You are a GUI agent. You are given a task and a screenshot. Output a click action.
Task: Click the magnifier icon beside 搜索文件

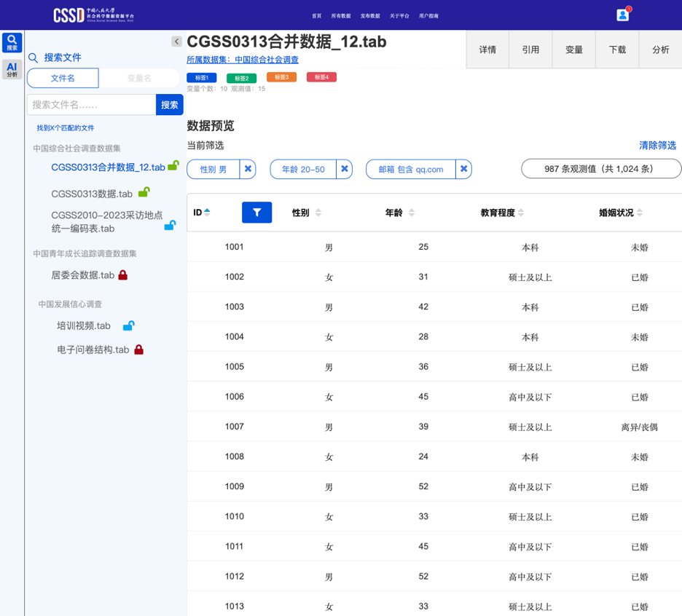point(33,58)
